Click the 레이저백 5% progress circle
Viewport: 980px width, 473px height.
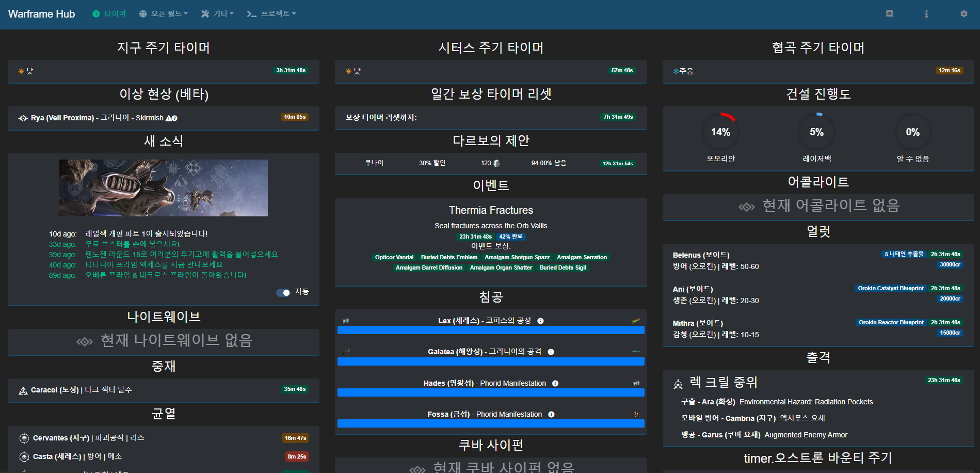click(x=816, y=132)
